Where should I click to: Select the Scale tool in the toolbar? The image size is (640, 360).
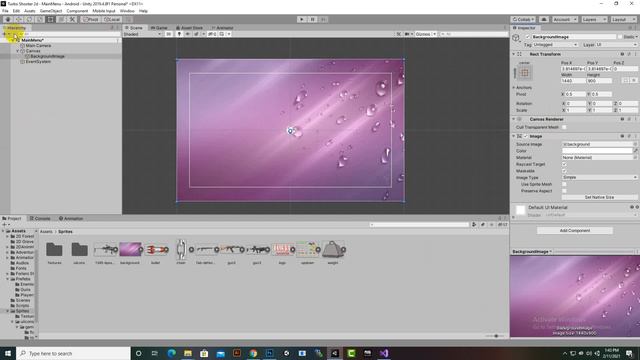coord(40,19)
